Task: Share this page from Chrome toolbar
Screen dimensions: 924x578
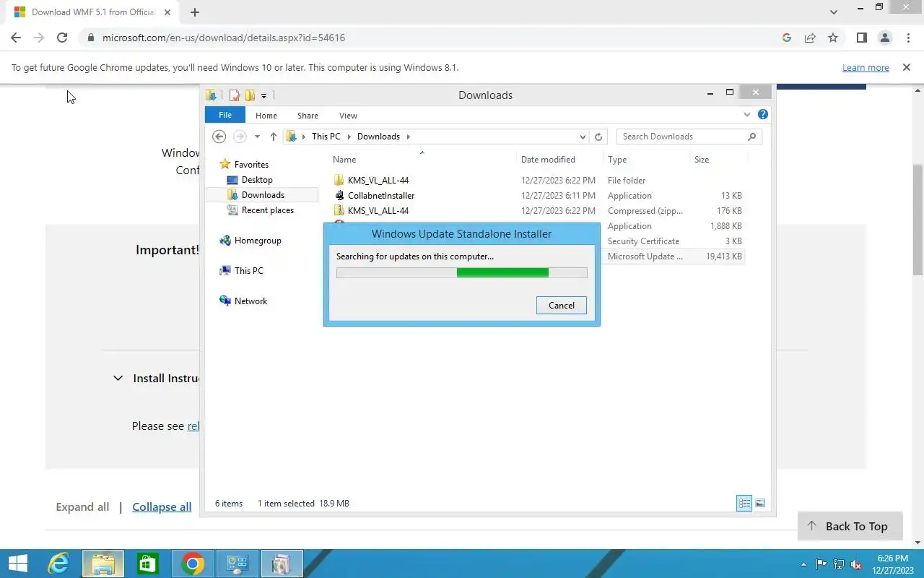Action: tap(810, 38)
